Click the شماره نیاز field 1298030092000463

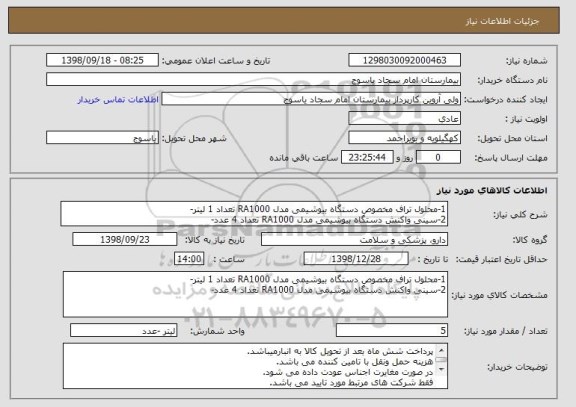coord(404,60)
